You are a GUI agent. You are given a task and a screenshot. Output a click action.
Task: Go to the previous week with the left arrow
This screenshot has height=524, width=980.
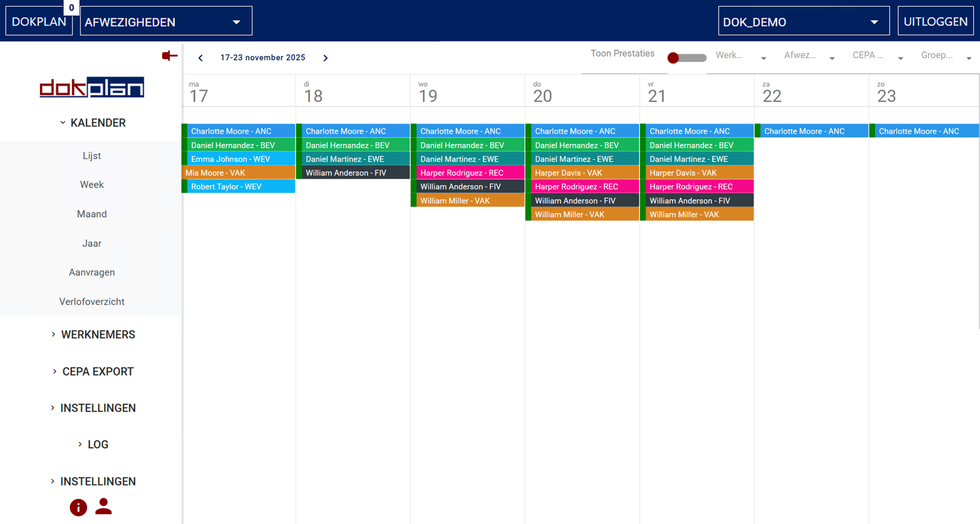click(x=201, y=57)
